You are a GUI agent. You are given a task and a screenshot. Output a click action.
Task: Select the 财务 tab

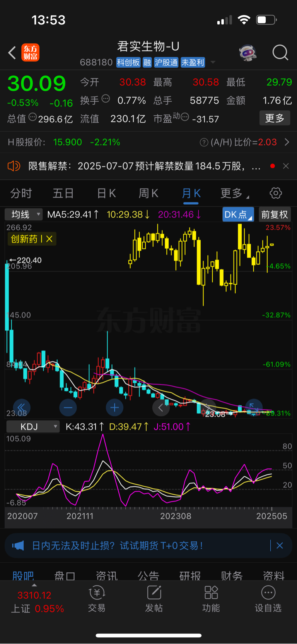(232, 575)
